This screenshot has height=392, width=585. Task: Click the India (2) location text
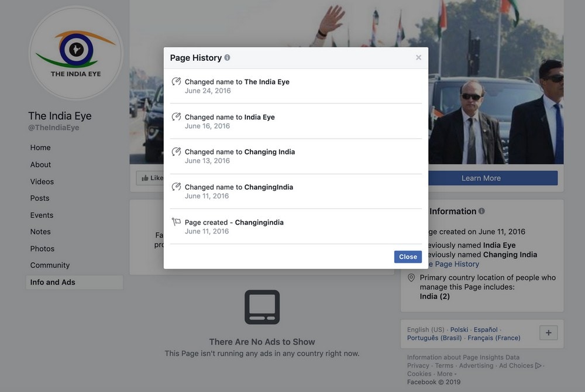pos(435,297)
